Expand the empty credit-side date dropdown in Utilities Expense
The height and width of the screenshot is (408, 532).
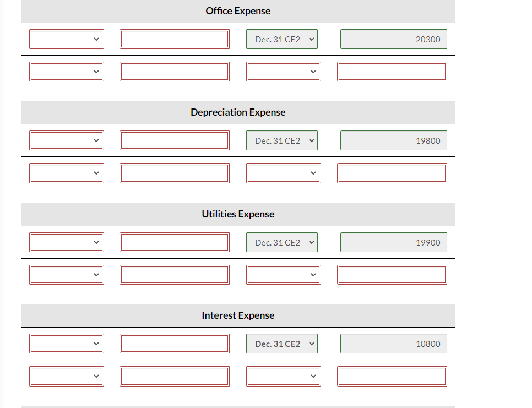point(283,274)
